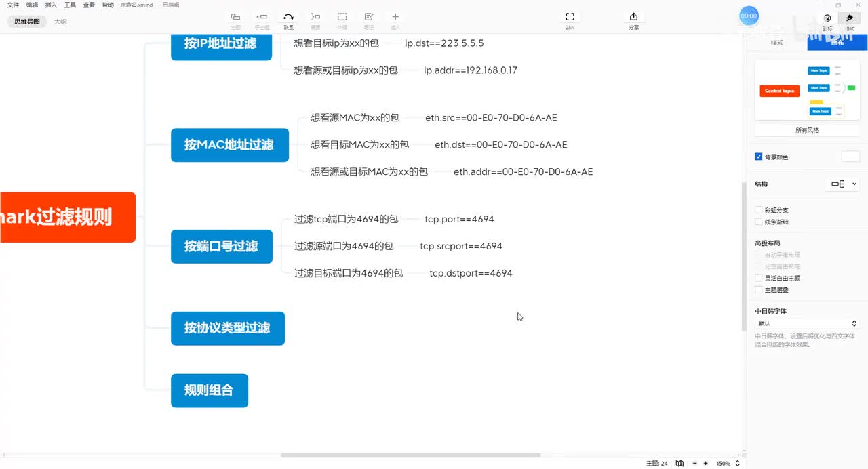Click the tcp.srcport==4694 node
The width and height of the screenshot is (868, 469).
click(461, 247)
